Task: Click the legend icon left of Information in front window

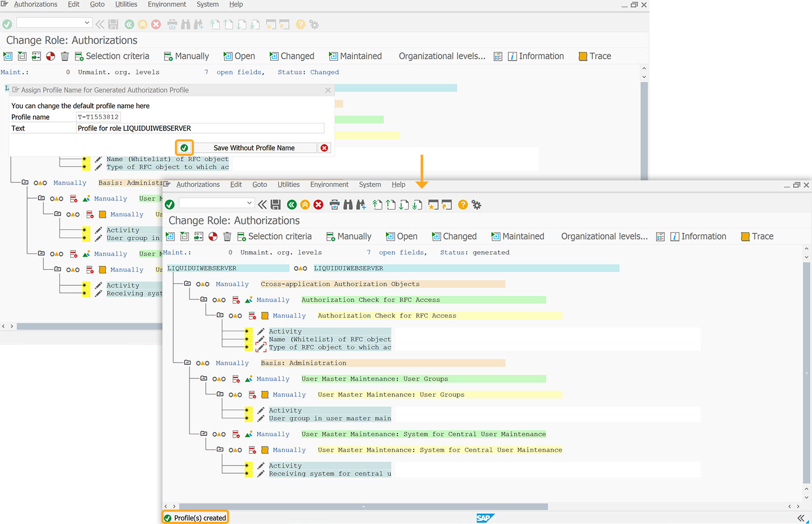Action: [660, 237]
